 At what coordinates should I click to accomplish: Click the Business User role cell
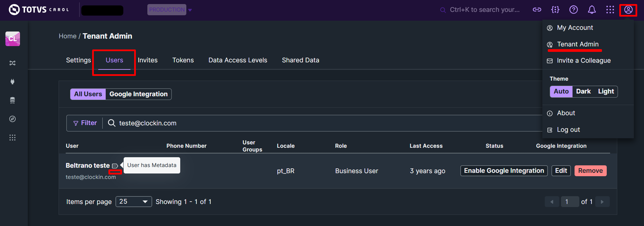click(356, 171)
